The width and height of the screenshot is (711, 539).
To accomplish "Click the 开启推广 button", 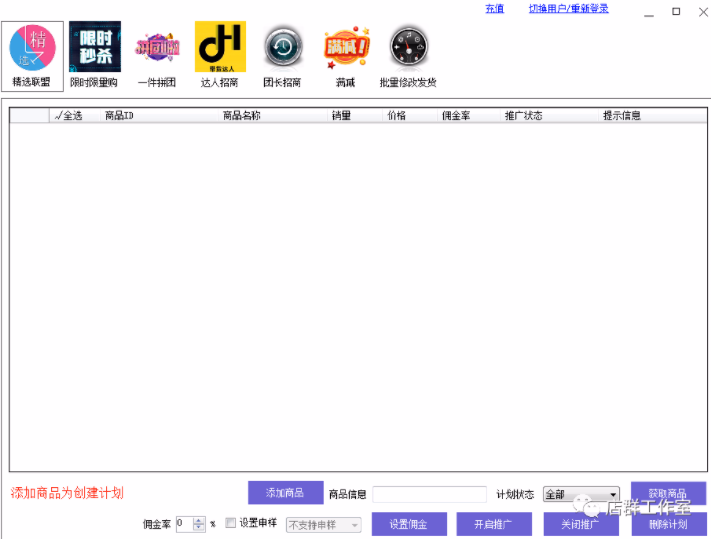I will (x=494, y=524).
